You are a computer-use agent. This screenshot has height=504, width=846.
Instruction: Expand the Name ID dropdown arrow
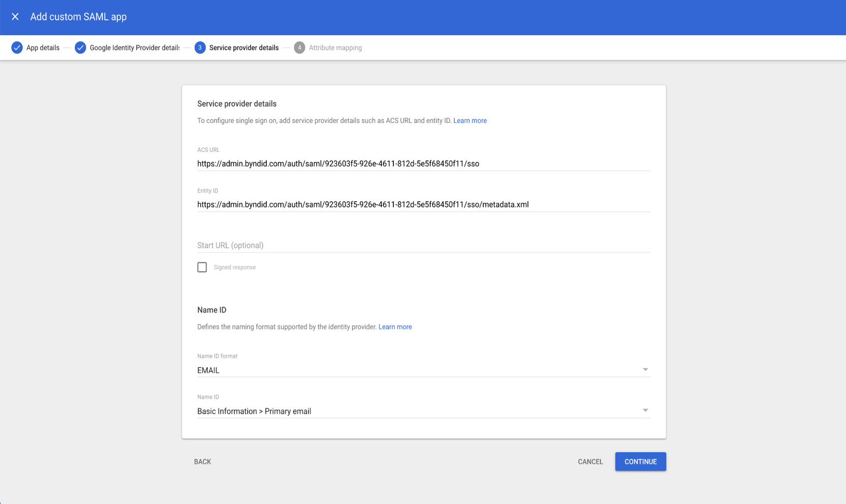(x=645, y=411)
